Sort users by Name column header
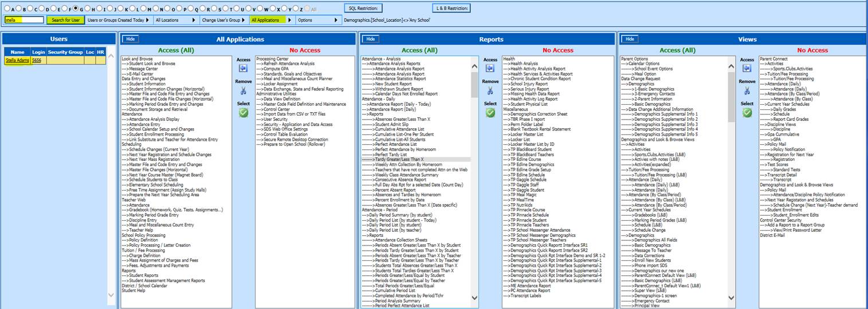The width and height of the screenshot is (868, 309). click(x=17, y=51)
